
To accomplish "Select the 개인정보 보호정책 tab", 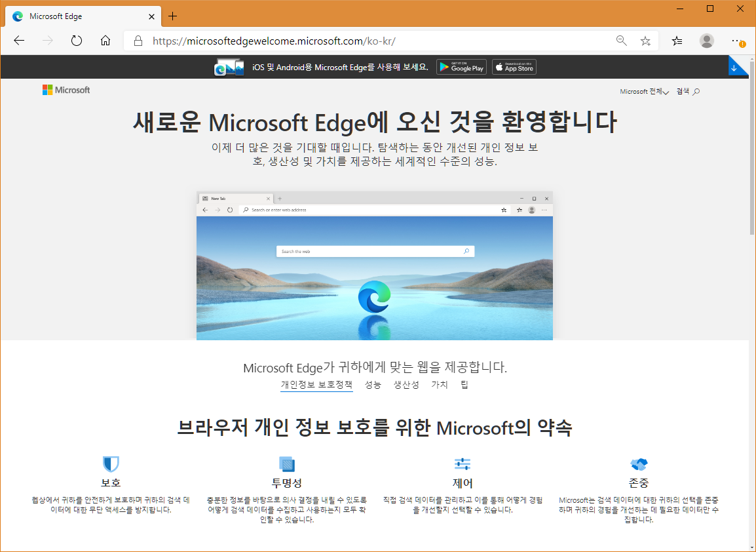I will tap(317, 385).
